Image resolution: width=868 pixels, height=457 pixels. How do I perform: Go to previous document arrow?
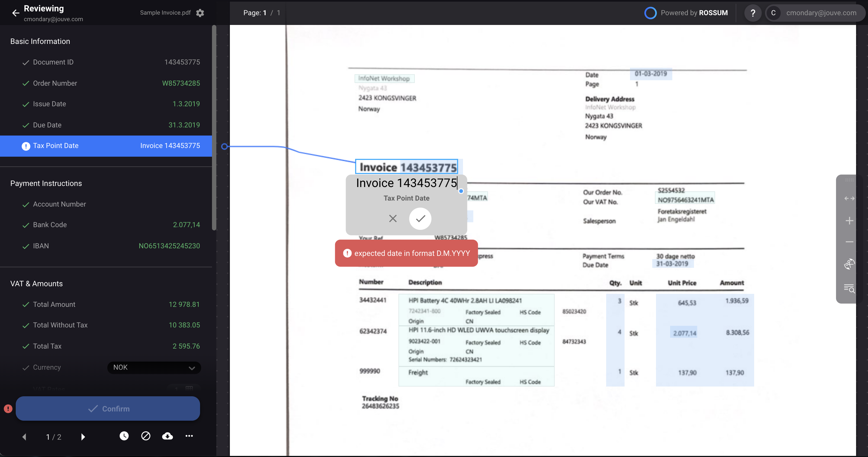pos(24,437)
